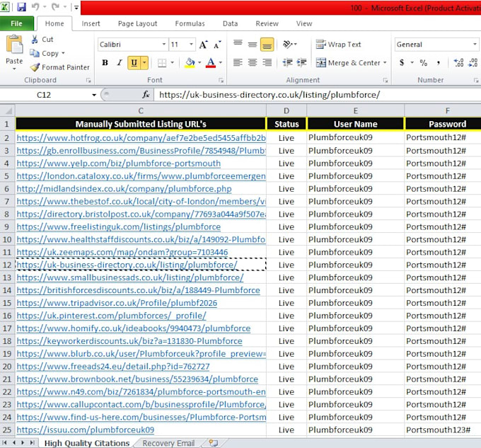Viewport: 481px width, 448px height.
Task: Click the Increase Decimal icon
Action: coord(458,63)
